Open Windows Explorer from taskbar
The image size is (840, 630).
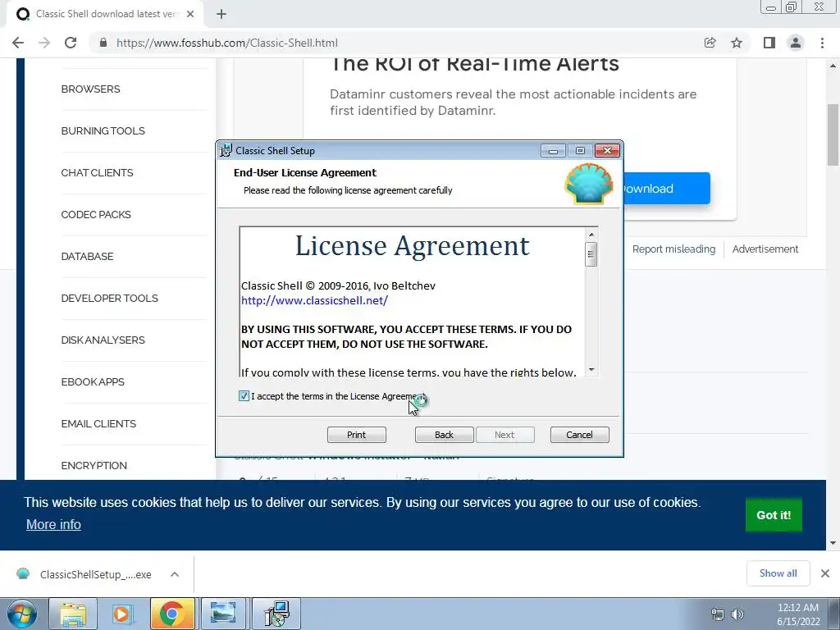coord(73,614)
